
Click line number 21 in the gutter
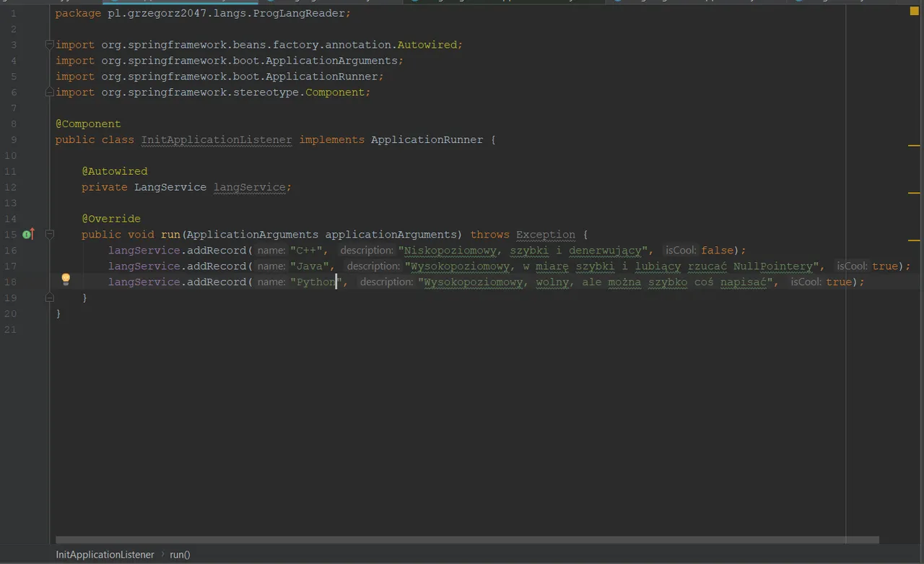click(x=10, y=329)
